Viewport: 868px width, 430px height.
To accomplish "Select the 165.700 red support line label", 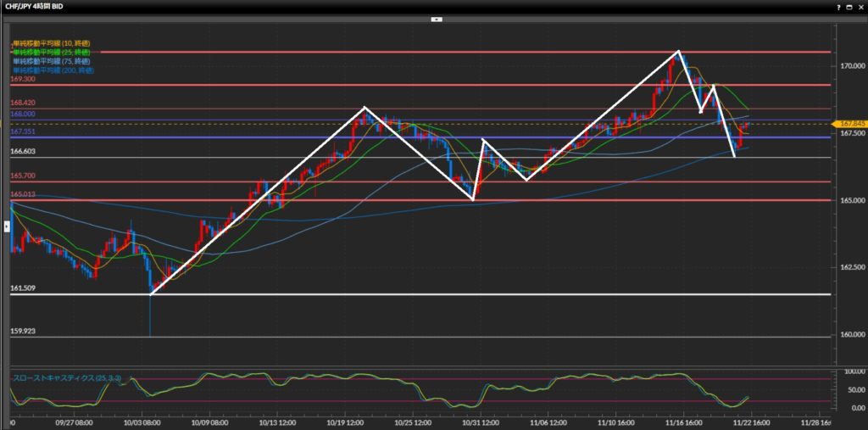I will click(23, 176).
